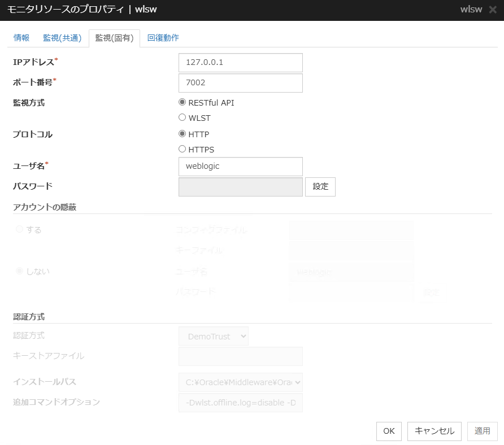
Task: Select the RESTful API monitoring method
Action: pos(182,103)
